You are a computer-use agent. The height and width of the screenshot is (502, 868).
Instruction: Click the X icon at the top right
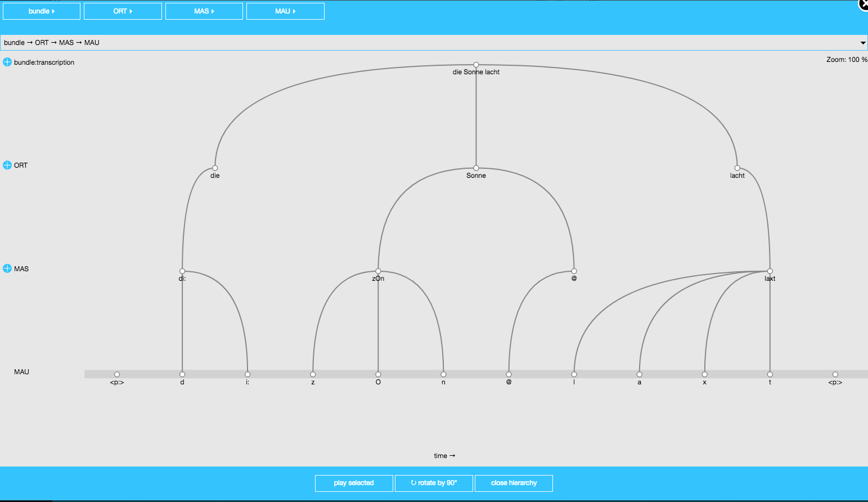(863, 5)
